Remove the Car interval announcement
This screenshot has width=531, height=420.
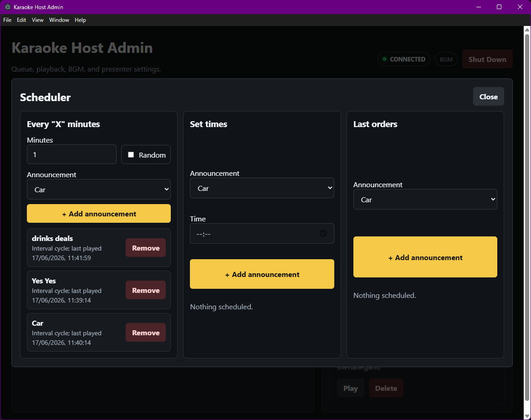[146, 332]
